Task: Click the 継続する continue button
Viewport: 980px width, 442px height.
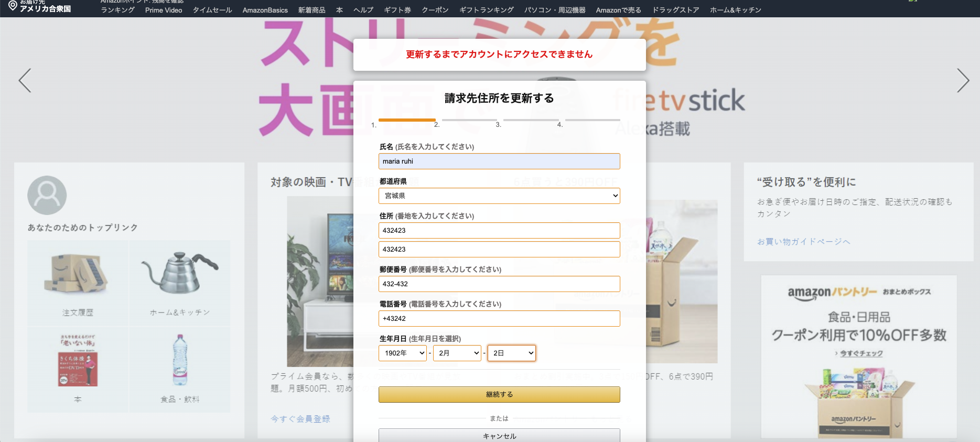Action: (499, 394)
